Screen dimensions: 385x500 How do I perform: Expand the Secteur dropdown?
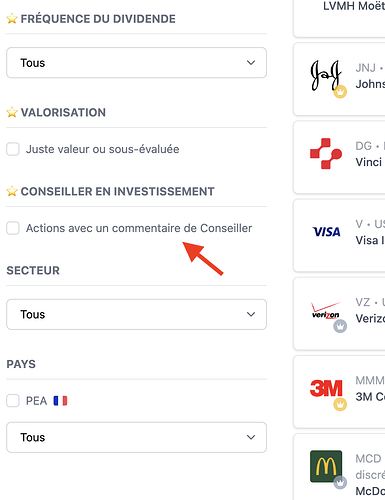point(136,314)
